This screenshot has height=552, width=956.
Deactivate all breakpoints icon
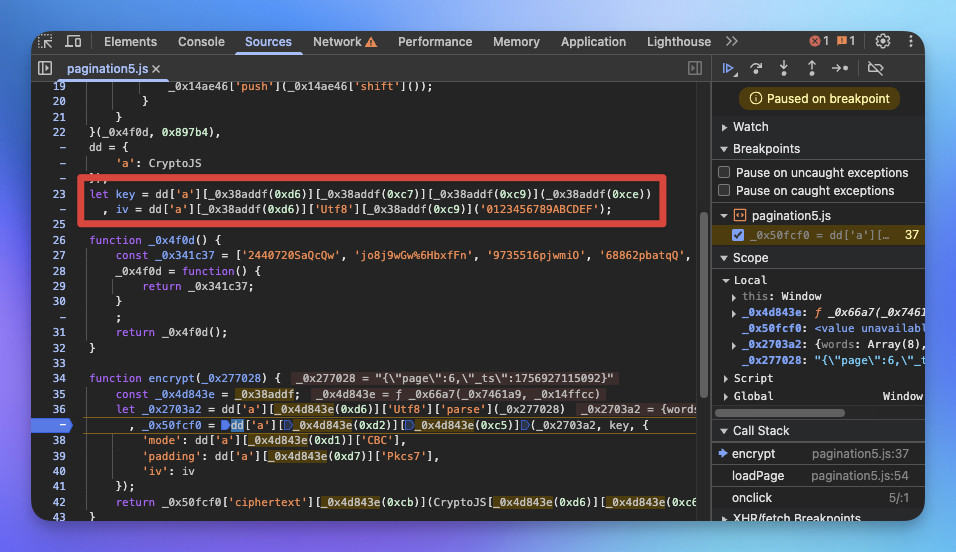pos(876,68)
